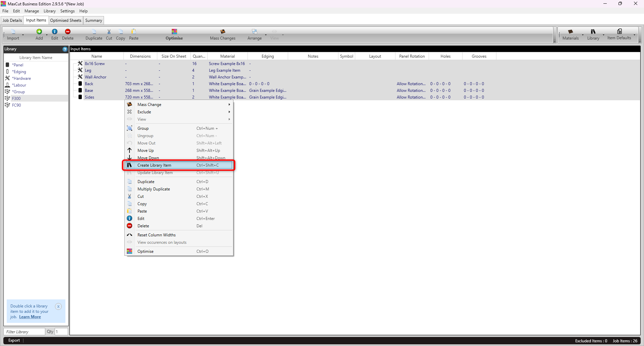The width and height of the screenshot is (644, 346).
Task: Select the Wall Anchor row name
Action: coord(96,77)
